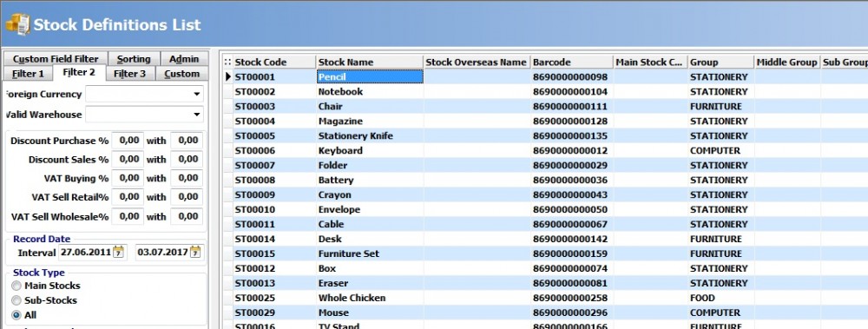Click the Stock Overseas Name column header
Image resolution: width=868 pixels, height=329 pixels.
[477, 62]
